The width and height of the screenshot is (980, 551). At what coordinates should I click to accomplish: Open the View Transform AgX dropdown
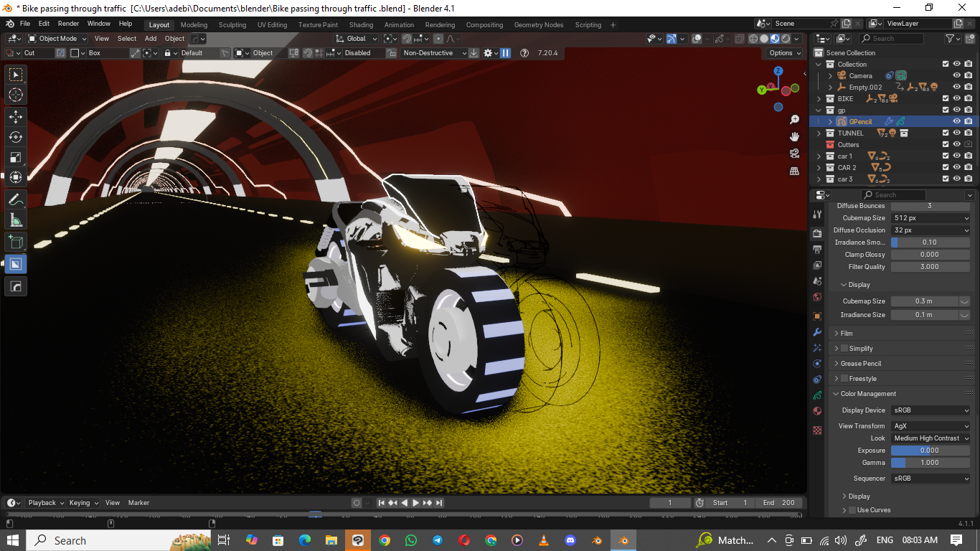tap(930, 426)
